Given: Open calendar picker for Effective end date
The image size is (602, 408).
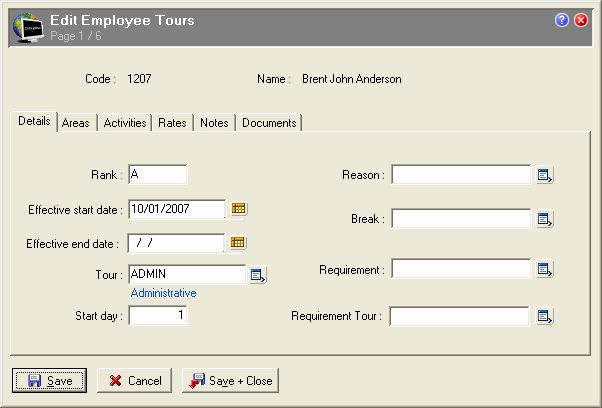Looking at the screenshot, I should 239,243.
